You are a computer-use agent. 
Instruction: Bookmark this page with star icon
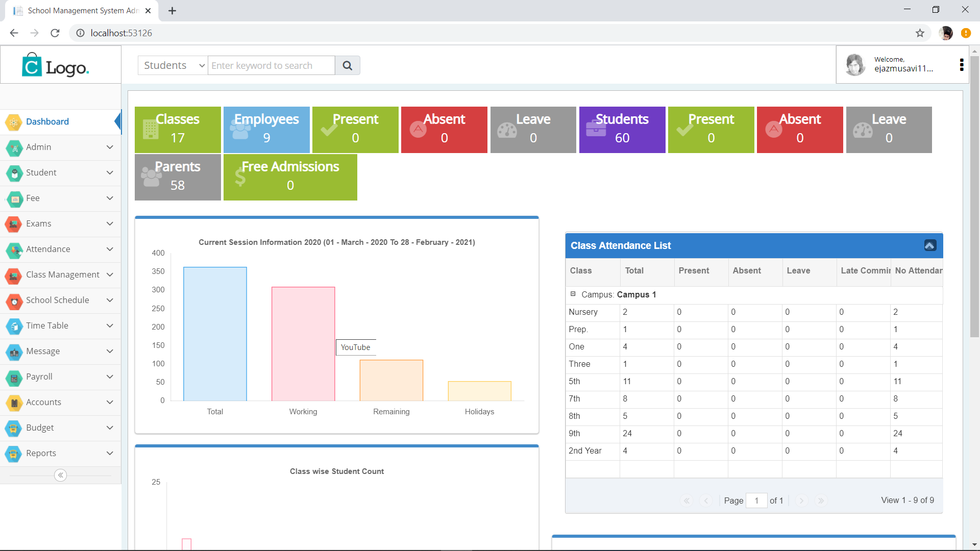920,33
